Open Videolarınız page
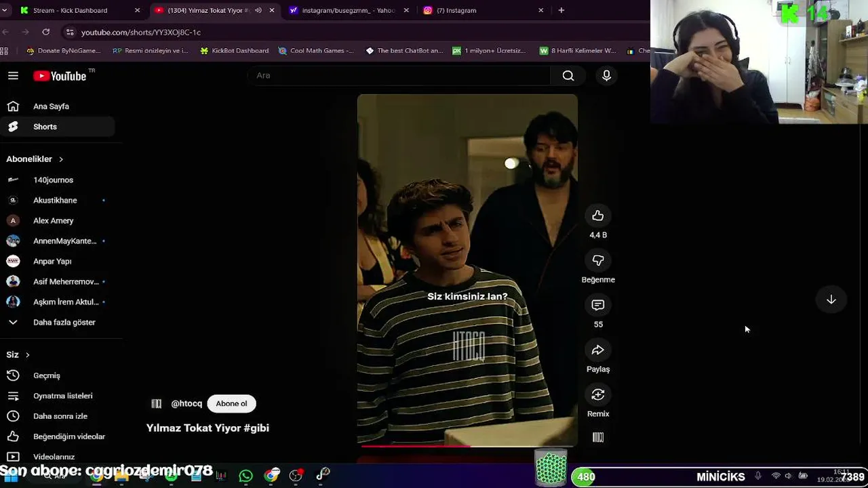 coord(58,457)
